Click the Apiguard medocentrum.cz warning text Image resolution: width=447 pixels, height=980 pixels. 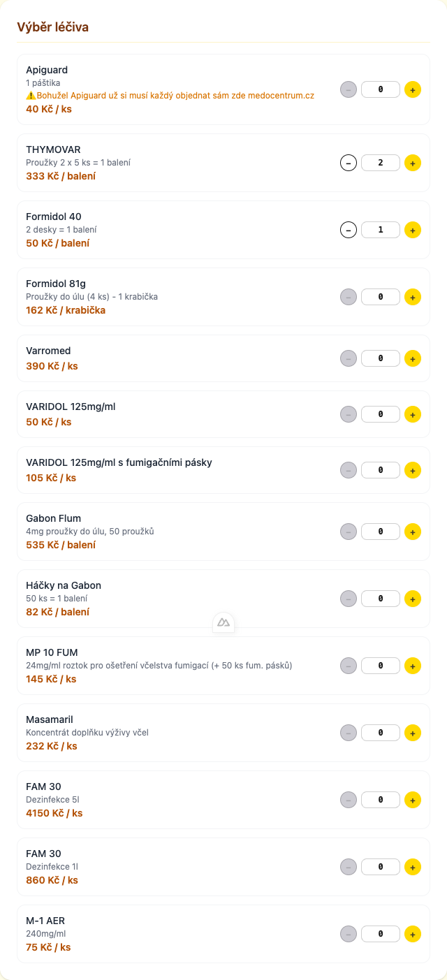coord(175,96)
